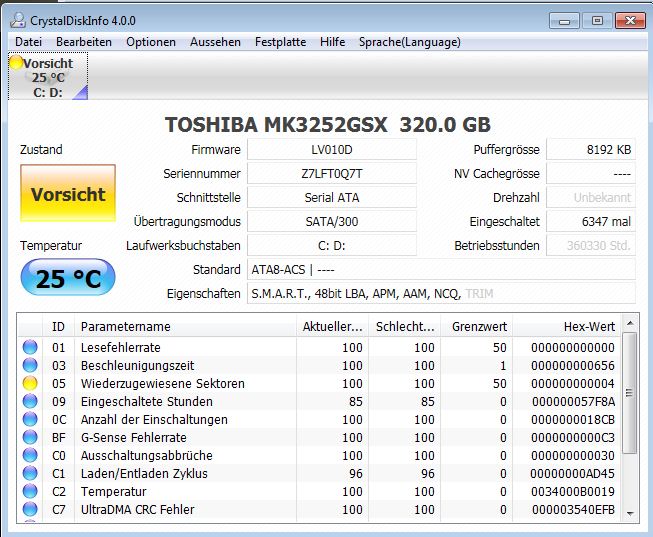Click the CrystalDiskInfo app icon in title bar
Screen dimensions: 653x537
17,20
